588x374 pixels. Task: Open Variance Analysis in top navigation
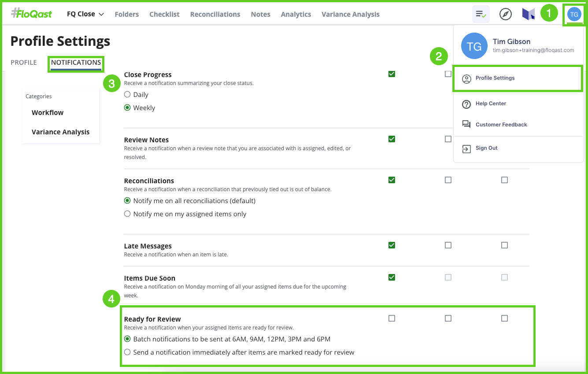pyautogui.click(x=350, y=15)
